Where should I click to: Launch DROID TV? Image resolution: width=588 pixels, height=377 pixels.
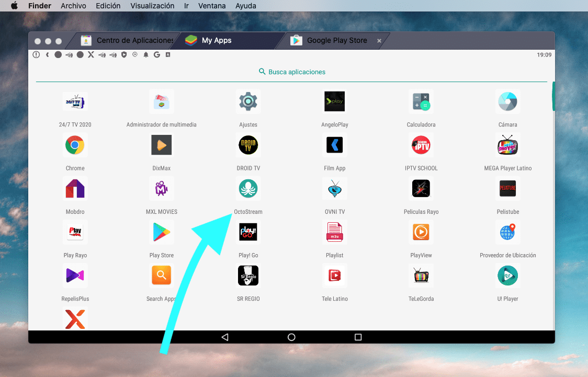[248, 145]
